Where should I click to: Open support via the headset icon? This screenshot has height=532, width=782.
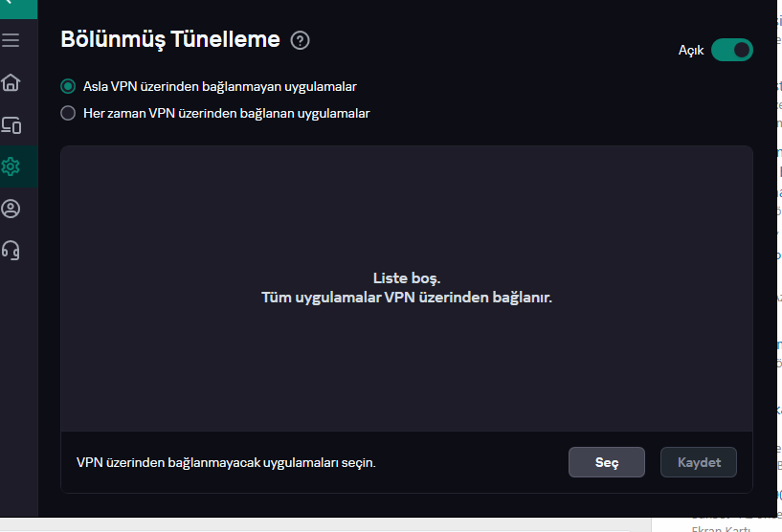tap(11, 251)
